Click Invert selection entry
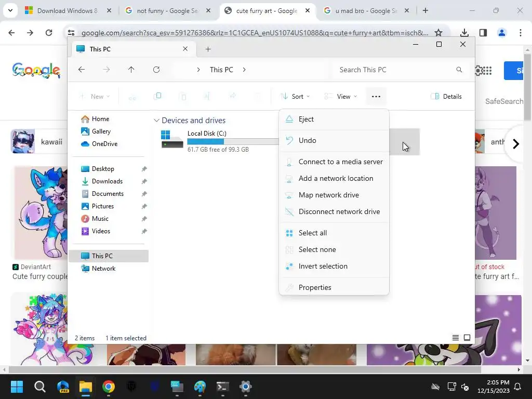The height and width of the screenshot is (399, 532). [334, 267]
